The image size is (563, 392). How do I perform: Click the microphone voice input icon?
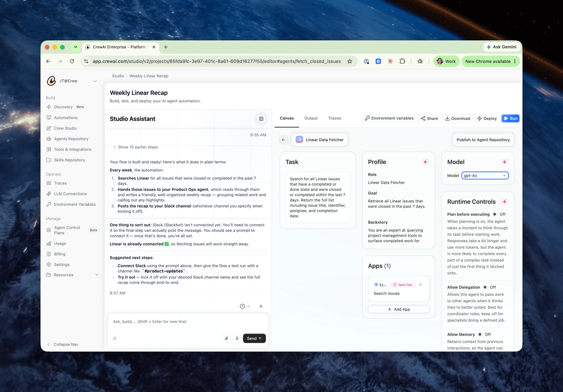pos(237,338)
